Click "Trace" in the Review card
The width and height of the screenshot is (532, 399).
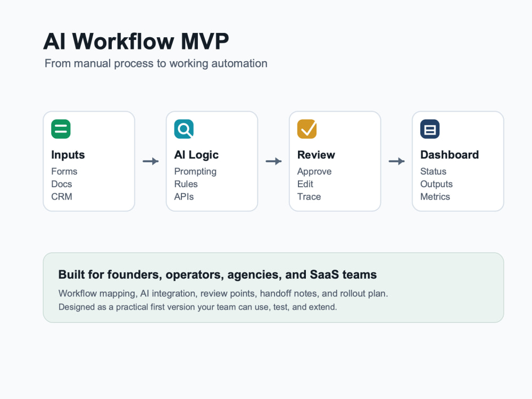(x=309, y=197)
